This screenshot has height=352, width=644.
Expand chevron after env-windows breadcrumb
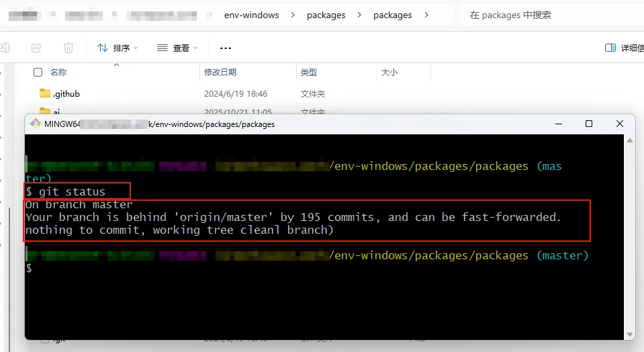click(293, 15)
